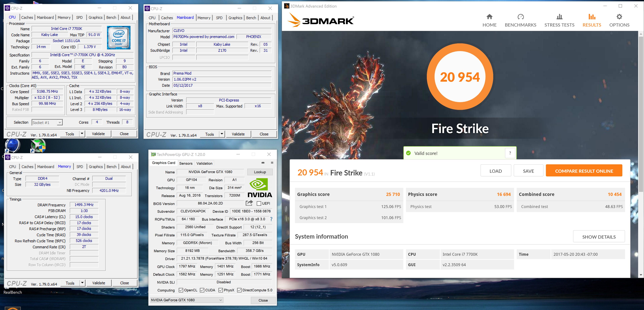Toggle the OpenCL checkbox
644x310 pixels.
coord(181,290)
